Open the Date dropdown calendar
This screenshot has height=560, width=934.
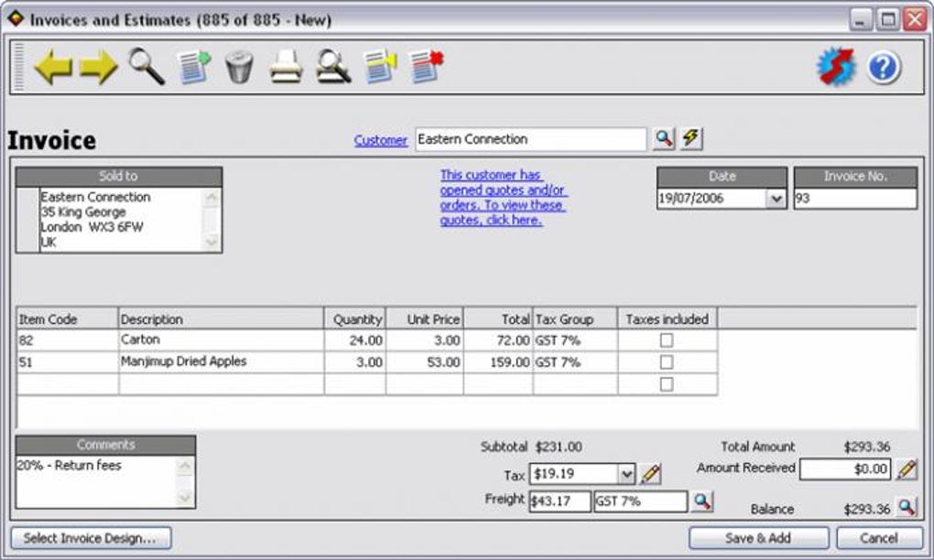coord(776,199)
